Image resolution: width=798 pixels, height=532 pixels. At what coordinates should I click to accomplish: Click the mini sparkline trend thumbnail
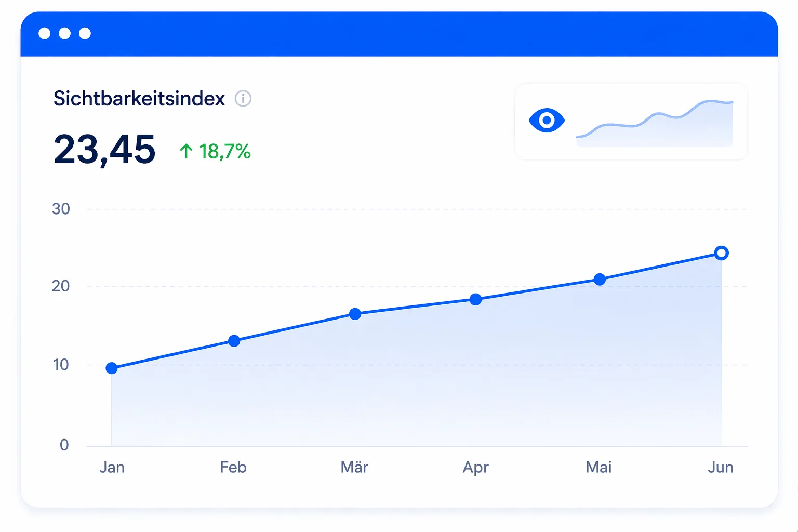[x=655, y=123]
